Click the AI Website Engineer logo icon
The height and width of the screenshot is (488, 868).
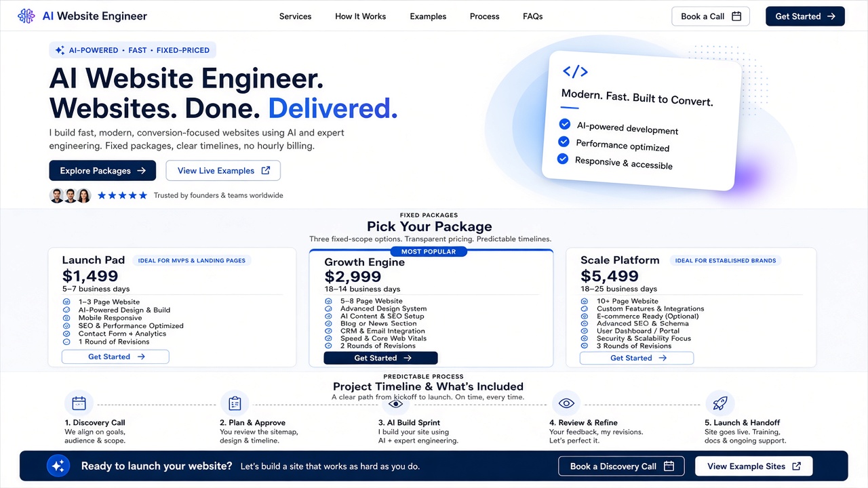tap(26, 16)
